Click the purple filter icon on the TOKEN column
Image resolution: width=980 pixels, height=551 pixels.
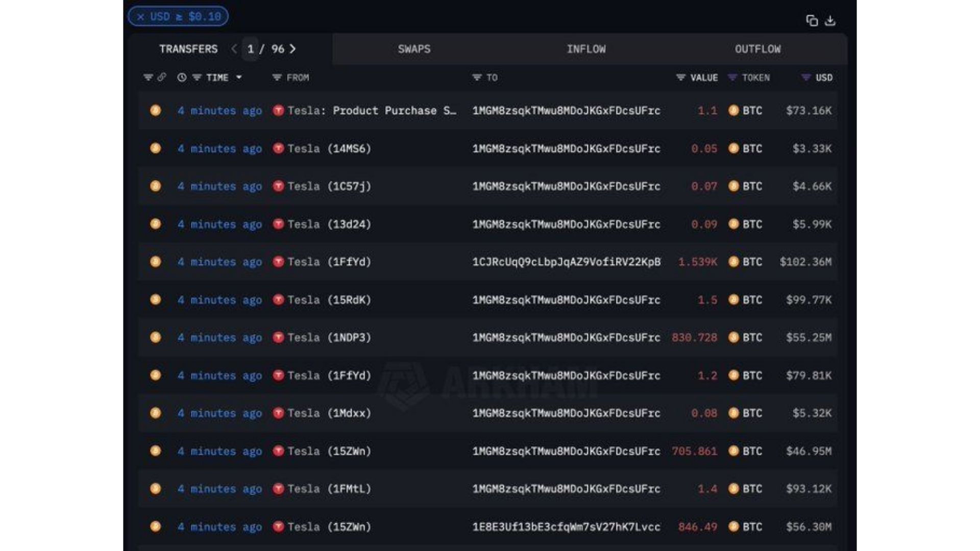click(732, 78)
